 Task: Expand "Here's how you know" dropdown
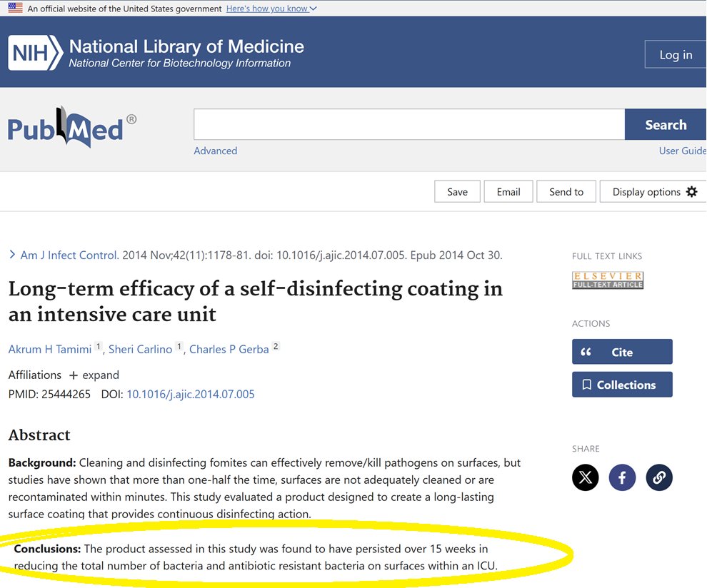point(271,9)
